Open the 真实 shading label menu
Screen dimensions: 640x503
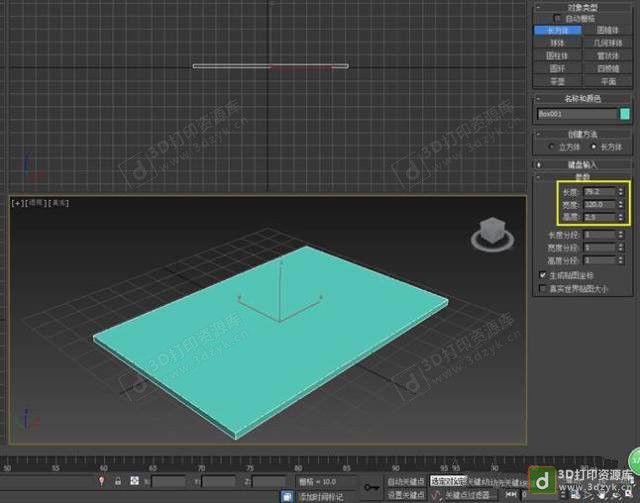tap(58, 203)
